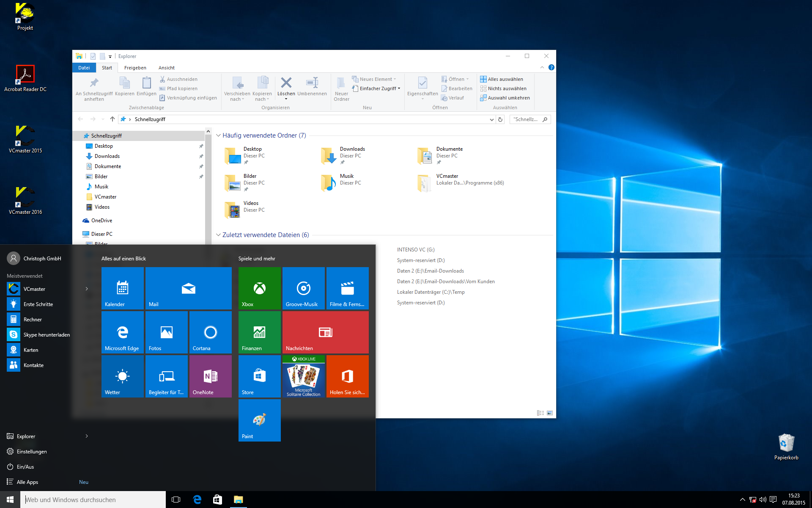Expand the address bar history dropdown
Screen dimensions: 812x508
[491, 119]
